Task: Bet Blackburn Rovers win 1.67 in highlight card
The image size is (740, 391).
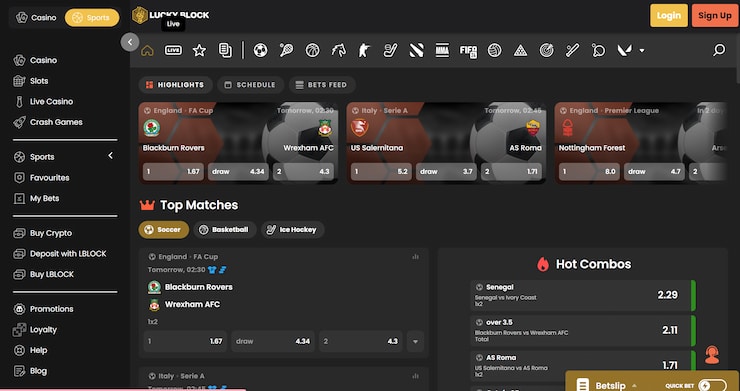Action: 173,171
